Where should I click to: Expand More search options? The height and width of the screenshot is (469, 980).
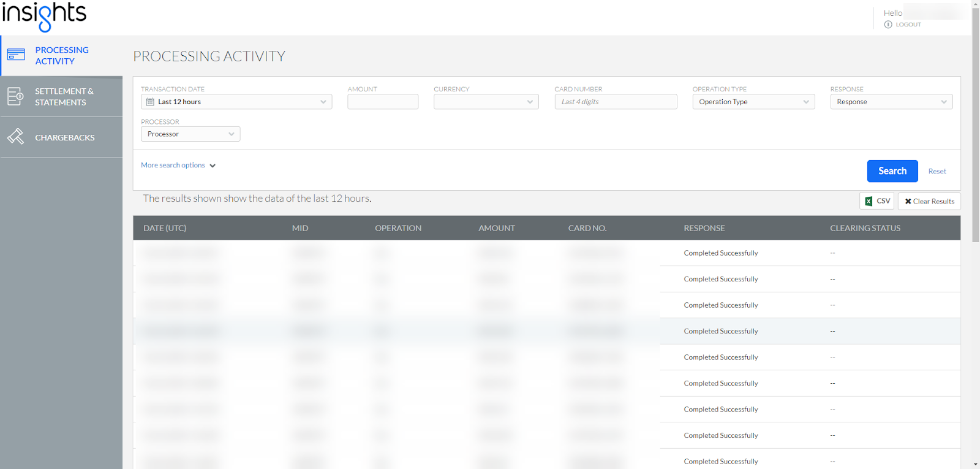point(178,166)
